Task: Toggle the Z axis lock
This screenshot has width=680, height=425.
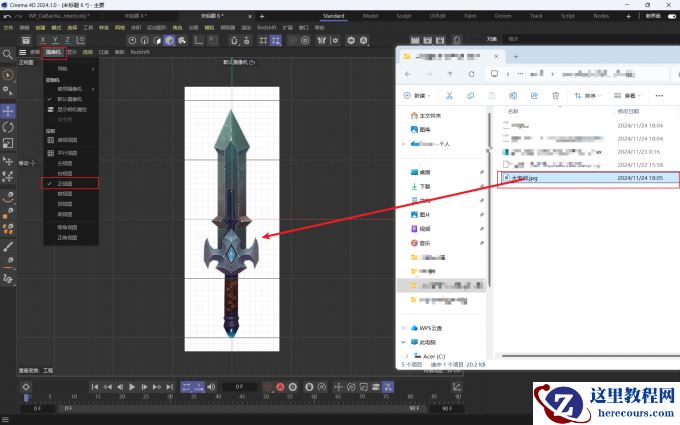Action: tap(67, 40)
